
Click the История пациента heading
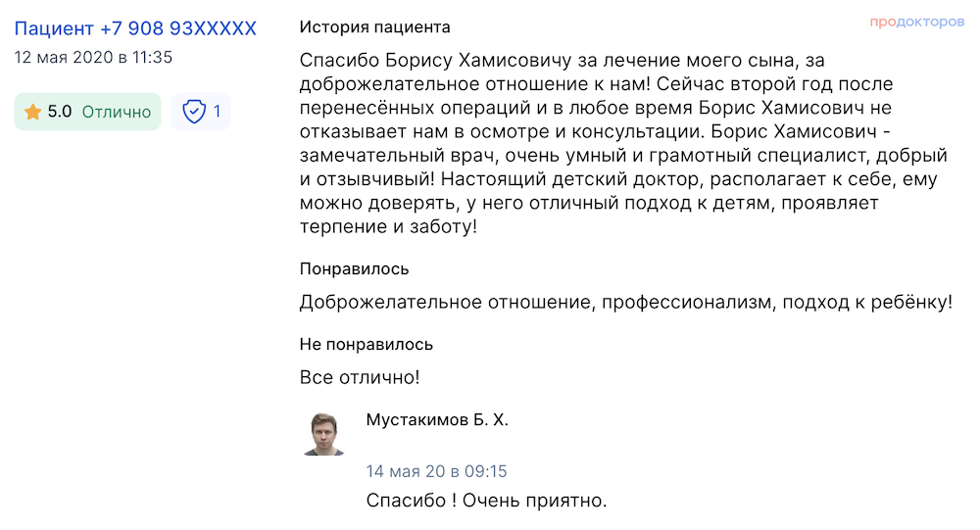374,27
